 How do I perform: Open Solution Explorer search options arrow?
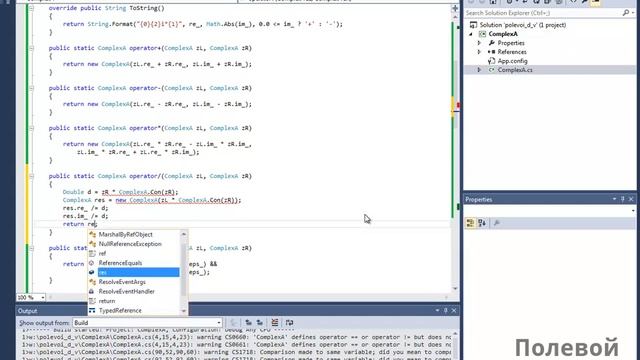(x=633, y=13)
